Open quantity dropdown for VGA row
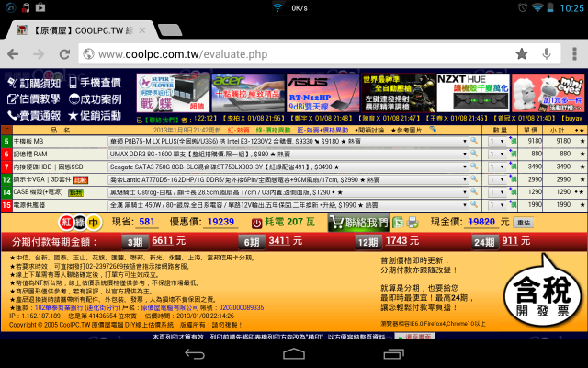The image size is (588, 368). click(496, 179)
